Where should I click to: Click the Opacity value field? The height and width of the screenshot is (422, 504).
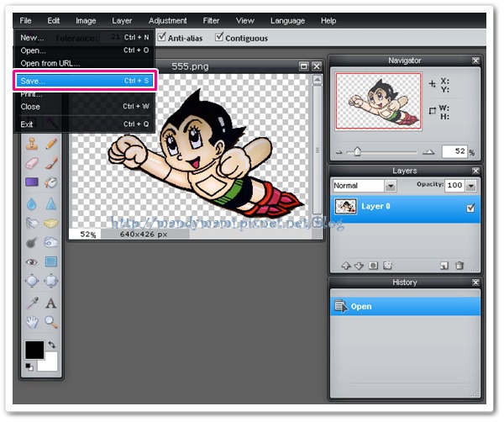(454, 185)
